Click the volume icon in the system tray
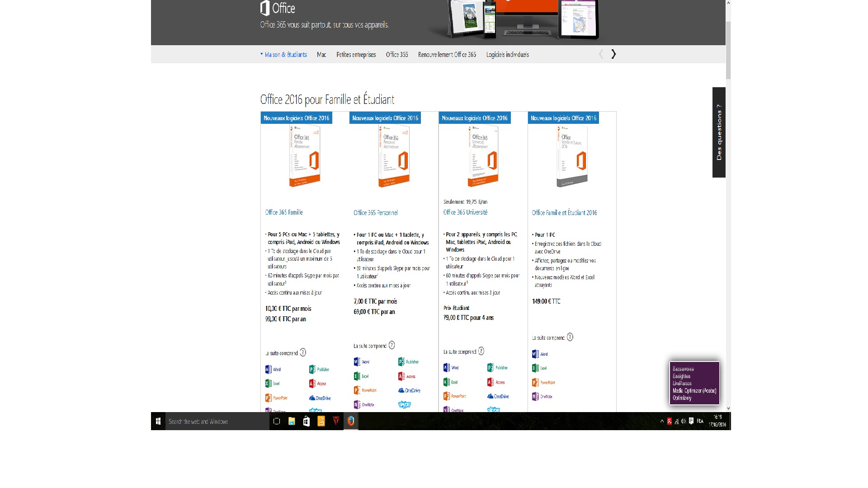Screen dimensions: 868x488 (x=684, y=421)
